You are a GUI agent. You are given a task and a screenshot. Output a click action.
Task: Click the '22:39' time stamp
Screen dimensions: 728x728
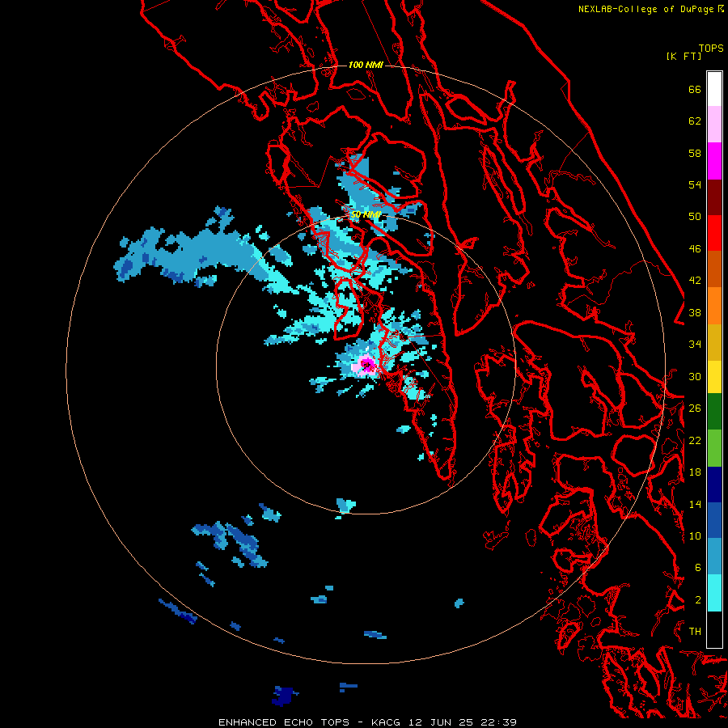pyautogui.click(x=498, y=722)
